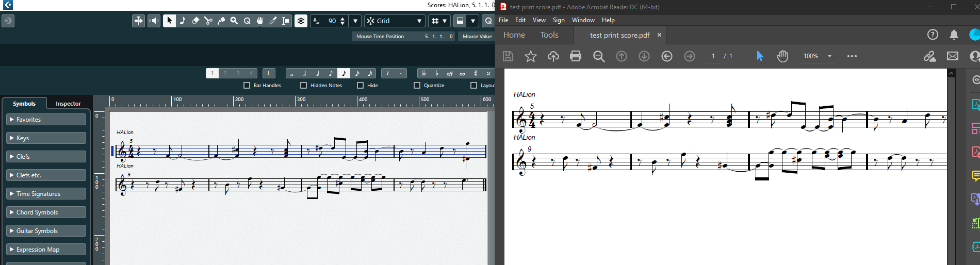Toggle triplet T note option

point(388,73)
